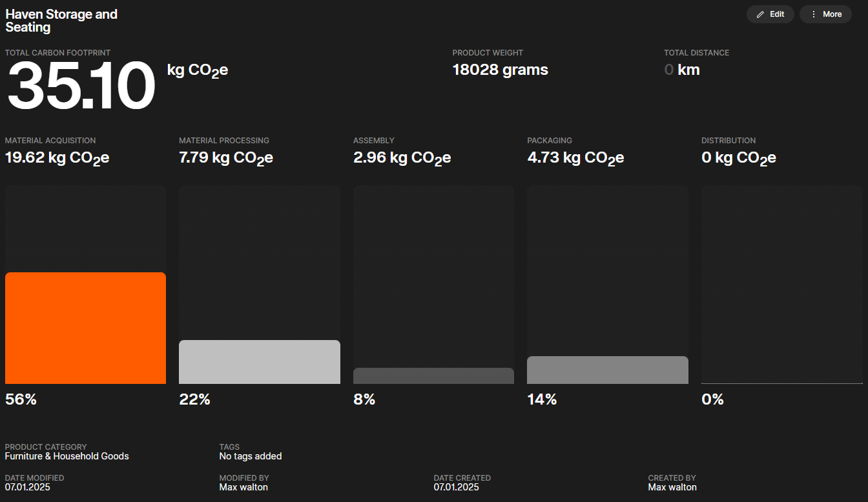This screenshot has height=502, width=868.
Task: Click the 8% percentage label
Action: click(364, 399)
